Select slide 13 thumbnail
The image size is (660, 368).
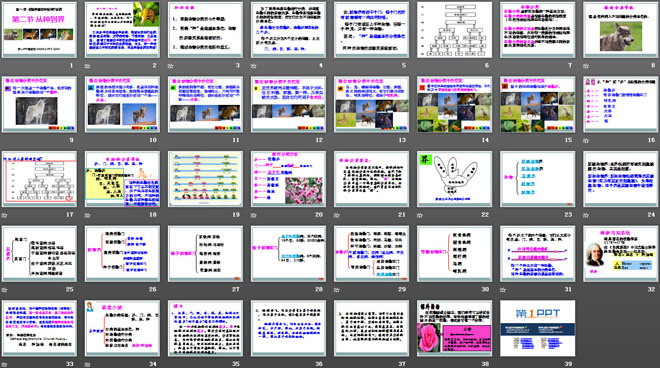[372, 104]
